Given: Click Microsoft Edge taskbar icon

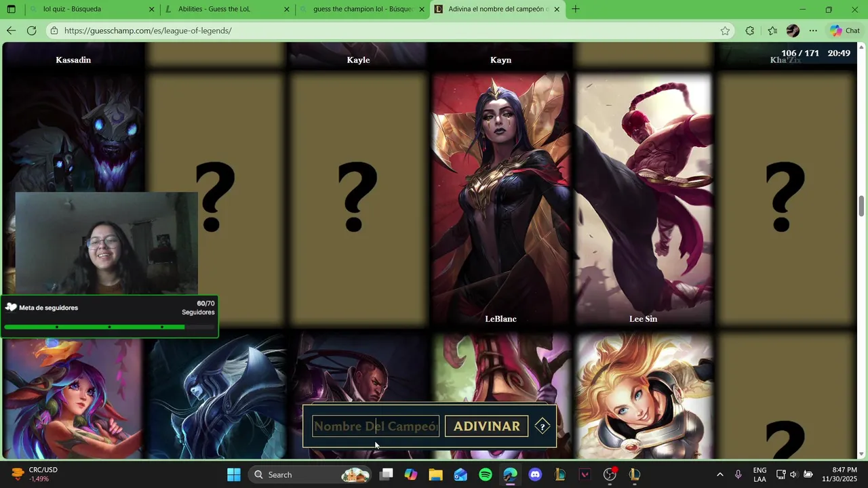Looking at the screenshot, I should click(510, 474).
